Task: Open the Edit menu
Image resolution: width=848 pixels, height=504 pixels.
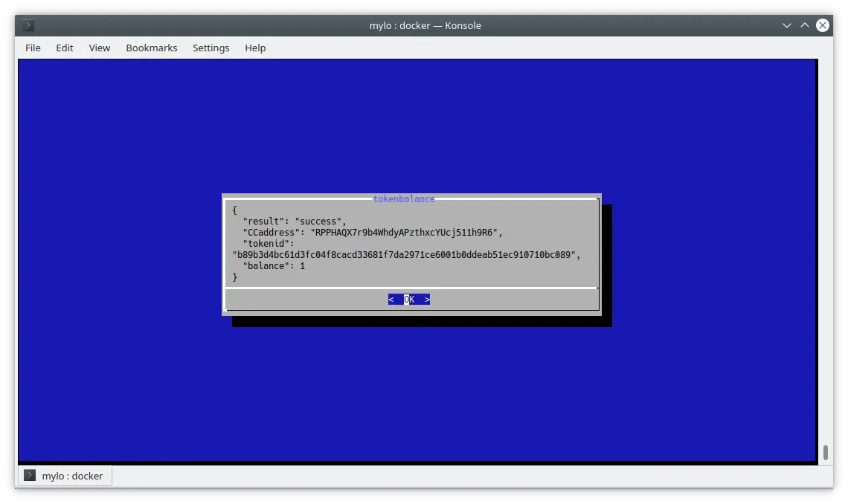Action: (65, 48)
